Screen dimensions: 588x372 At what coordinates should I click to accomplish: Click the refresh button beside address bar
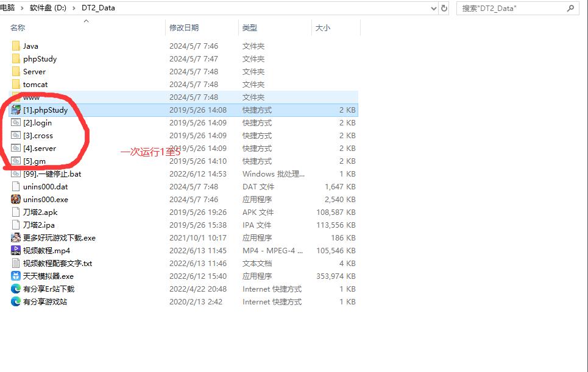[x=444, y=9]
